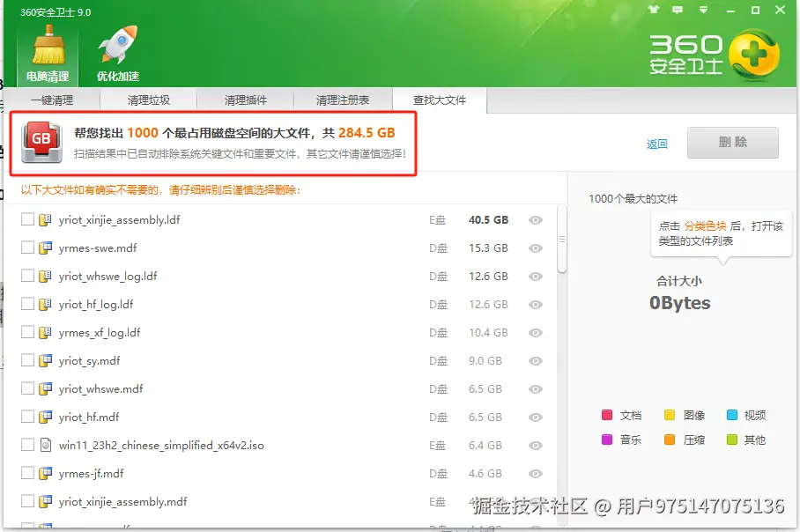Click the file name win11_23h2_chinese_simplified_x64v2.iso
The image size is (800, 532).
coord(161,446)
